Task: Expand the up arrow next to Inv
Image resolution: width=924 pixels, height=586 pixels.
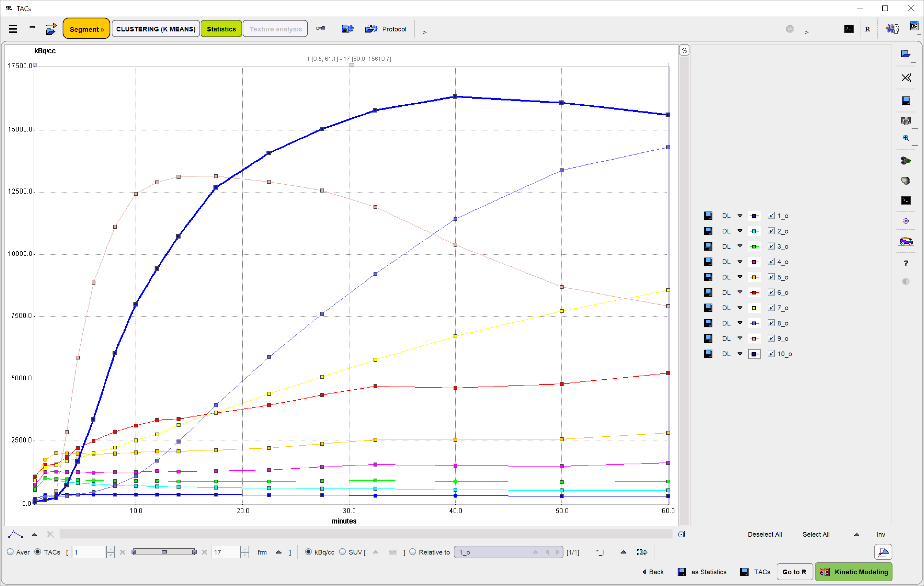Action: [856, 534]
